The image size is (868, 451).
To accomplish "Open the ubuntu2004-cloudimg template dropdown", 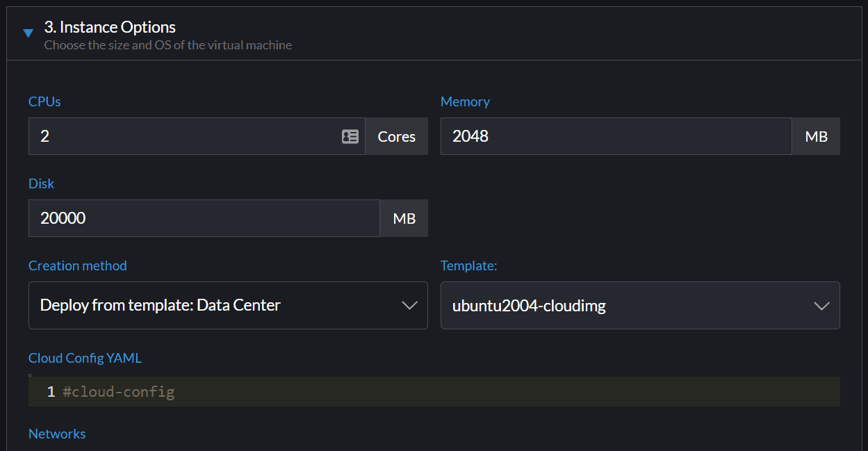I will (x=625, y=305).
